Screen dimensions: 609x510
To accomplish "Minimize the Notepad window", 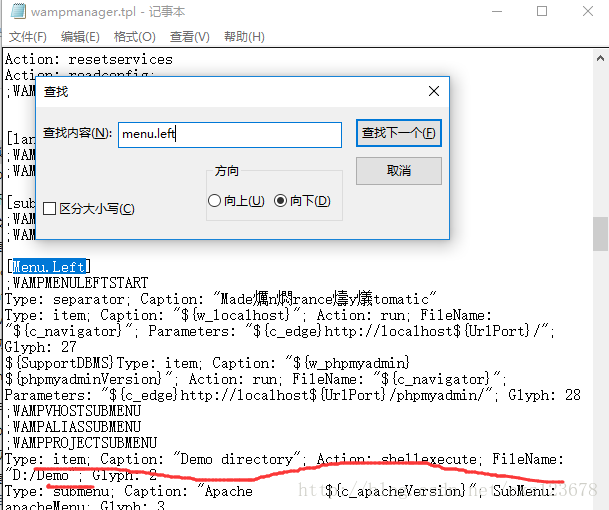I will 497,12.
